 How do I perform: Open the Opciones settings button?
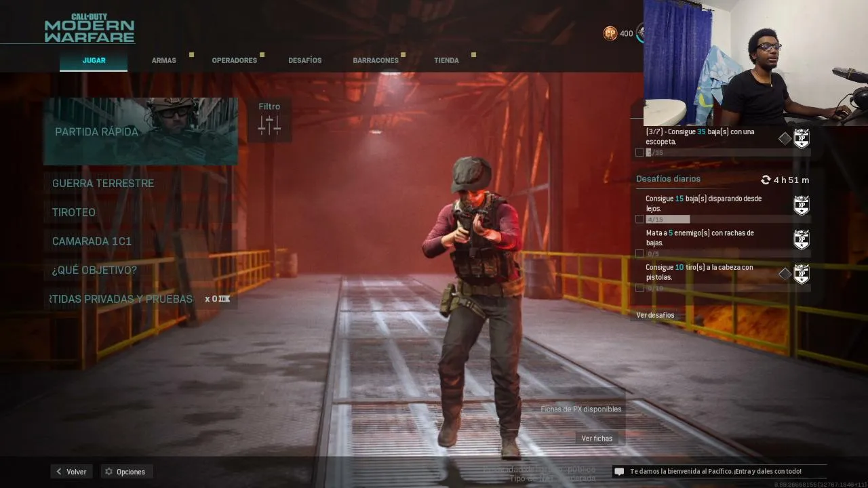127,472
